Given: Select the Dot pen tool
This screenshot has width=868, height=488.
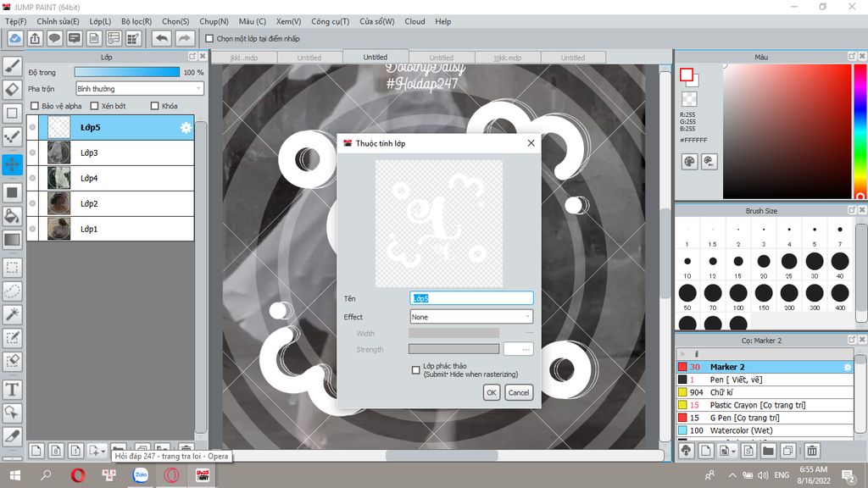Looking at the screenshot, I should tap(12, 136).
